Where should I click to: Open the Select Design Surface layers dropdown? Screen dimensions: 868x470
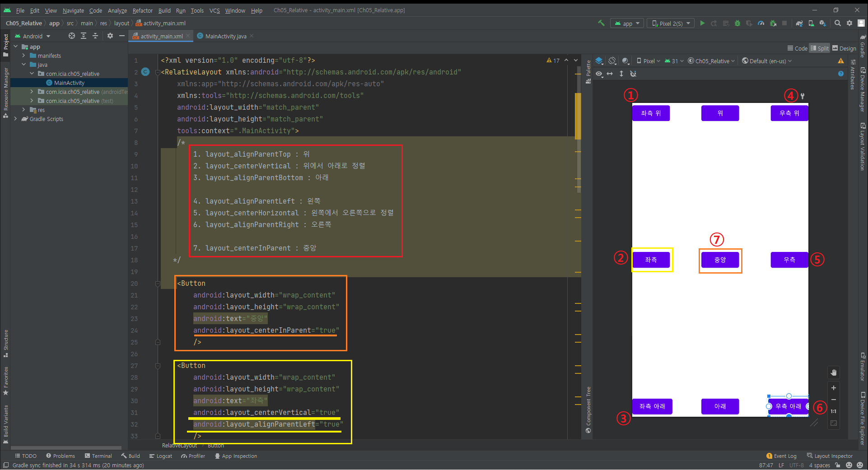[600, 61]
